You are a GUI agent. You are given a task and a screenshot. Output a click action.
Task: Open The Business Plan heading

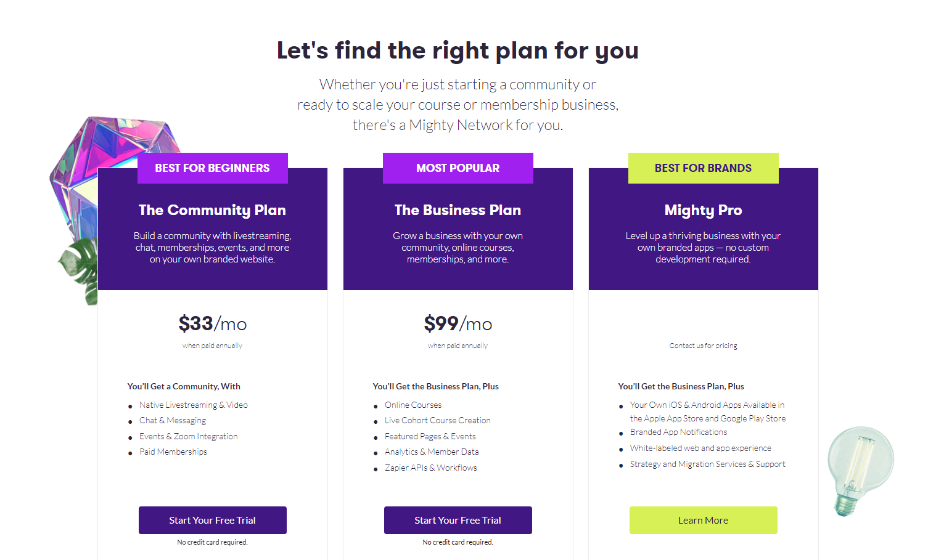click(458, 210)
